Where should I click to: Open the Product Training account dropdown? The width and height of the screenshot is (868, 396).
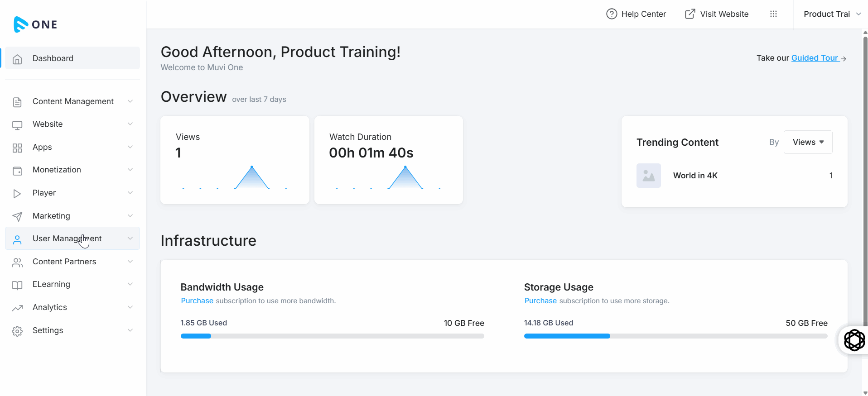(x=832, y=14)
